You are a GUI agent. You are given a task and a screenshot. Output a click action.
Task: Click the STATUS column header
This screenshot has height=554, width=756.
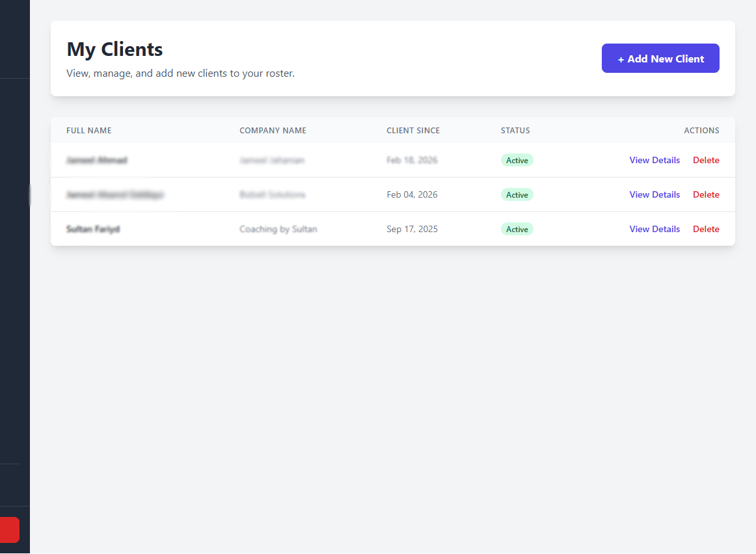[x=515, y=130]
